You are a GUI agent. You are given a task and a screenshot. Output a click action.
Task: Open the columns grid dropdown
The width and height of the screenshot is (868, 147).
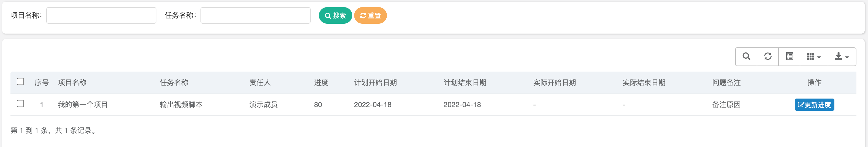click(814, 57)
